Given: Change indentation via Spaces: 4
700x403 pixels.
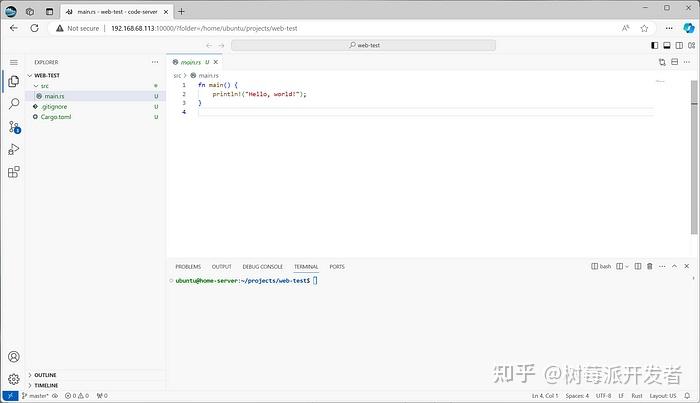Looking at the screenshot, I should 577,395.
